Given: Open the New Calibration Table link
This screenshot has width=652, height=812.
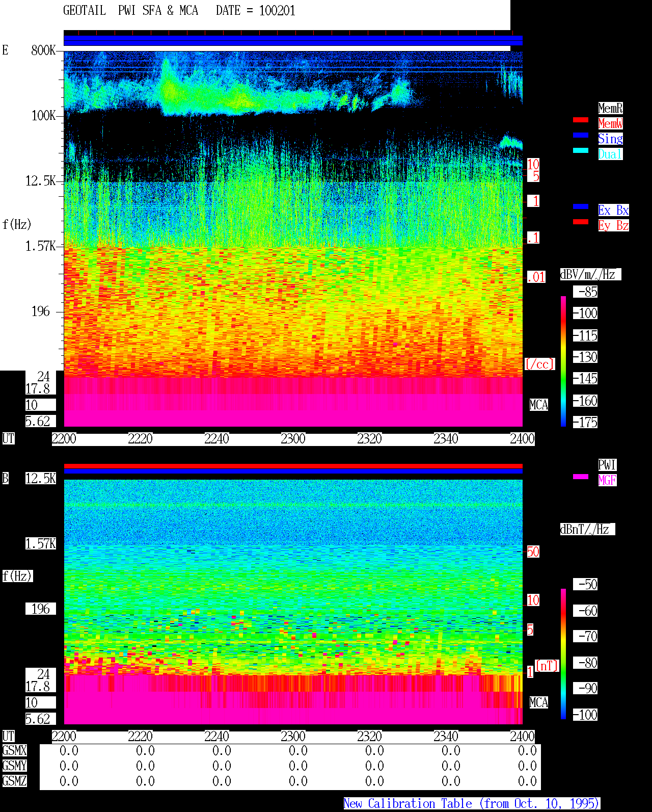Looking at the screenshot, I should [x=472, y=803].
